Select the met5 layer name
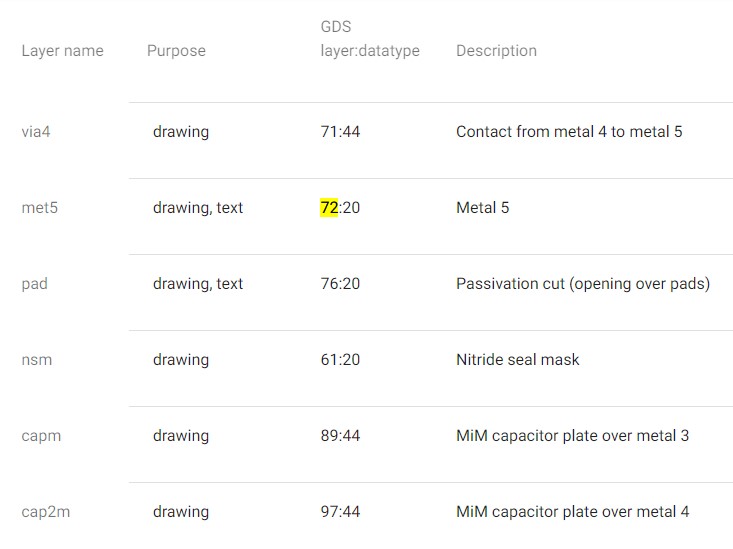Image resolution: width=733 pixels, height=549 pixels. click(40, 208)
